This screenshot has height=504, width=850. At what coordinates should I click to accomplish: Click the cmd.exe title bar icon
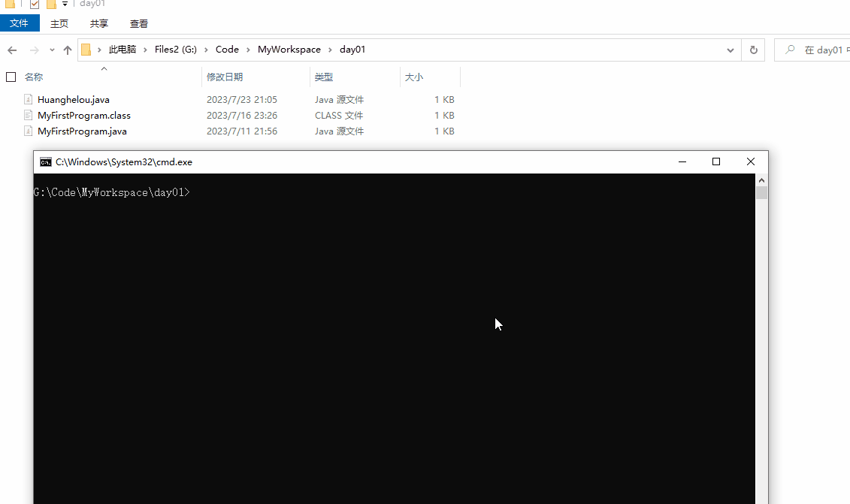tap(46, 162)
